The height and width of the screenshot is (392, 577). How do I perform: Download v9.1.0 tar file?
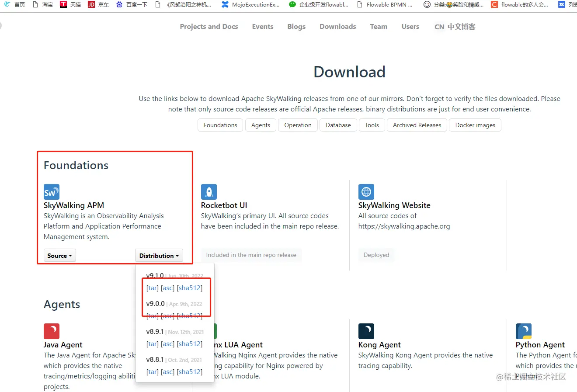pyautogui.click(x=153, y=288)
